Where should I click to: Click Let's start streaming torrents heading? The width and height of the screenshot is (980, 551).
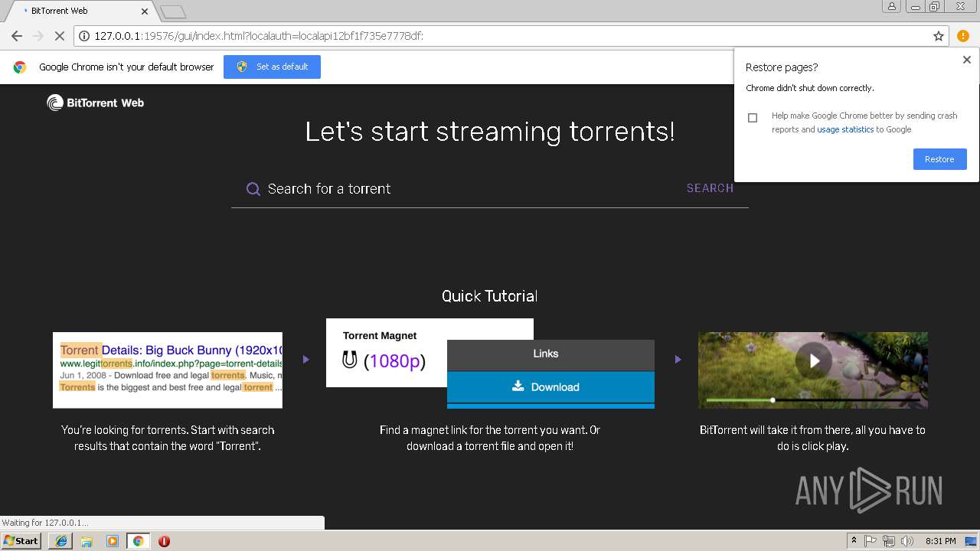(x=490, y=132)
